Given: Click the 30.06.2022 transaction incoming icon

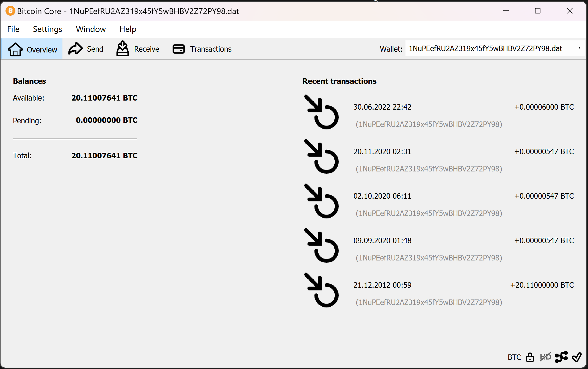Looking at the screenshot, I should pos(321,112).
